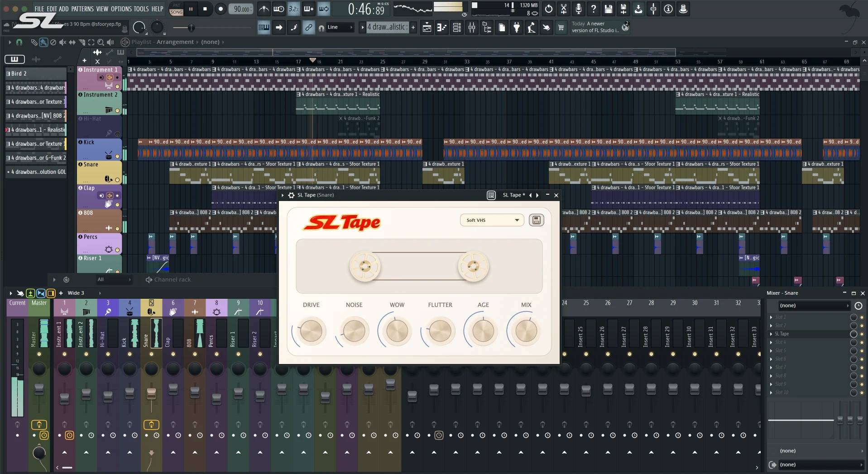Click the render export download icon
This screenshot has width=868, height=474.
(x=638, y=9)
